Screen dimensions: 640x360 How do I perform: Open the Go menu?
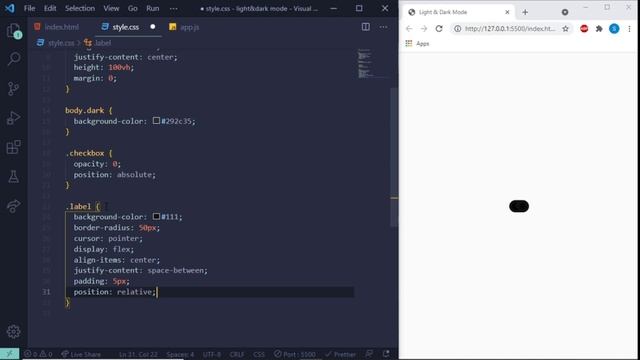133,8
